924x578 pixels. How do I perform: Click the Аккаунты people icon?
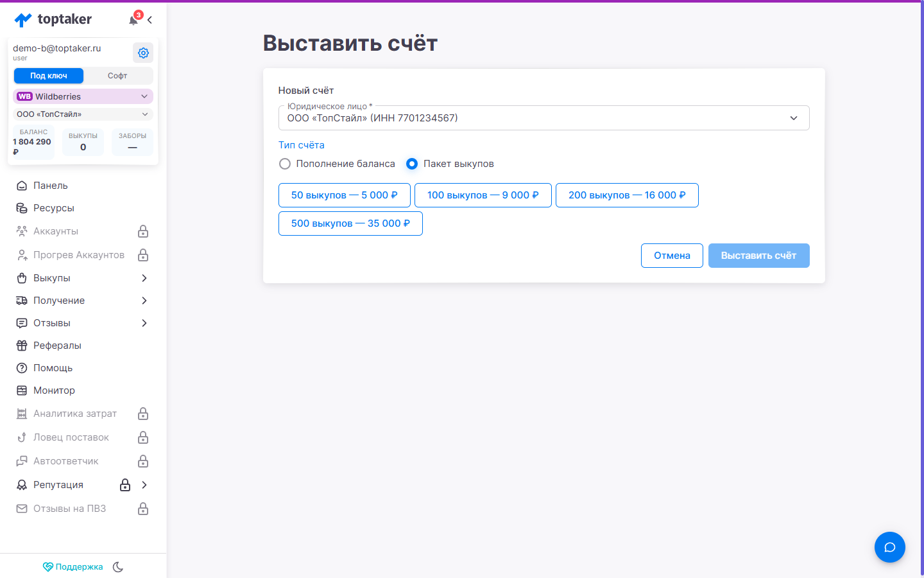pos(22,231)
